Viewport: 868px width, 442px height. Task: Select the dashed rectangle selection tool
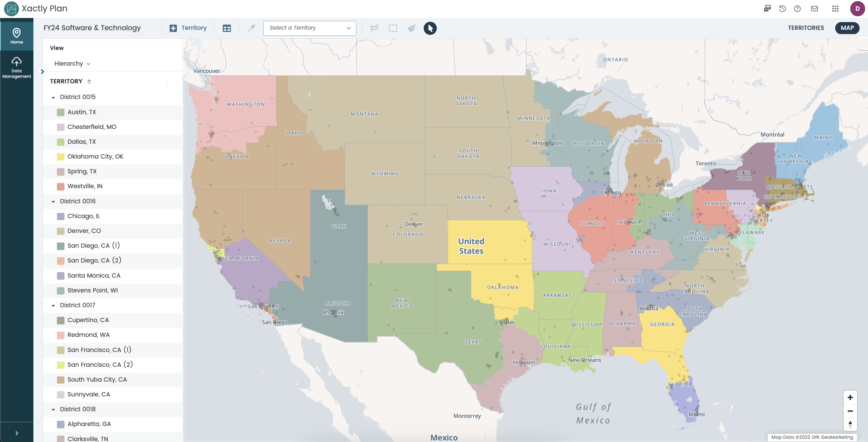coord(393,28)
